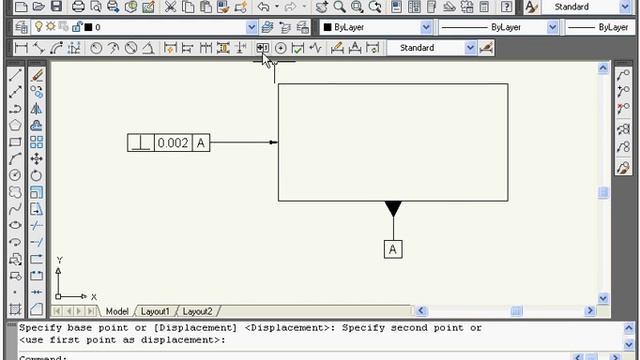Select the Polygon draw tool
640x360 pixels.
click(x=15, y=125)
